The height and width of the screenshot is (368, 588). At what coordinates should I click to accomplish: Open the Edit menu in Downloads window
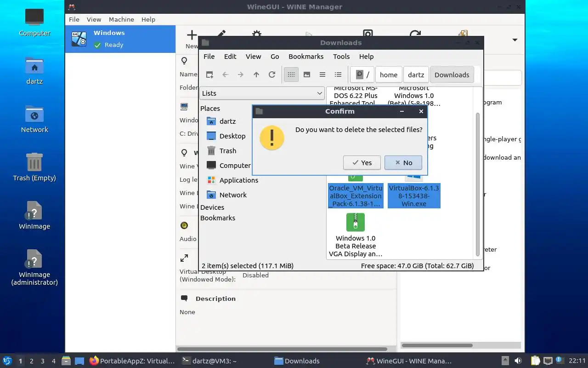[x=230, y=57]
